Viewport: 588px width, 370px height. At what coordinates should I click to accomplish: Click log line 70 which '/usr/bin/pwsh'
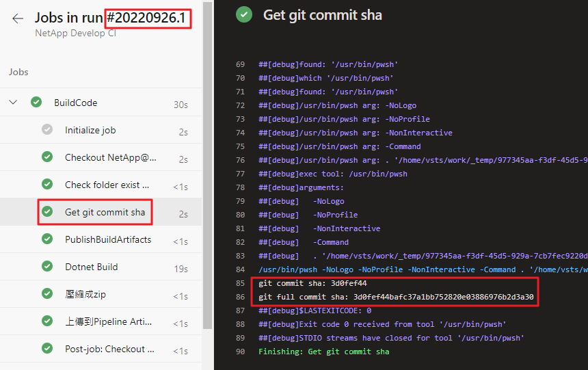click(x=326, y=78)
